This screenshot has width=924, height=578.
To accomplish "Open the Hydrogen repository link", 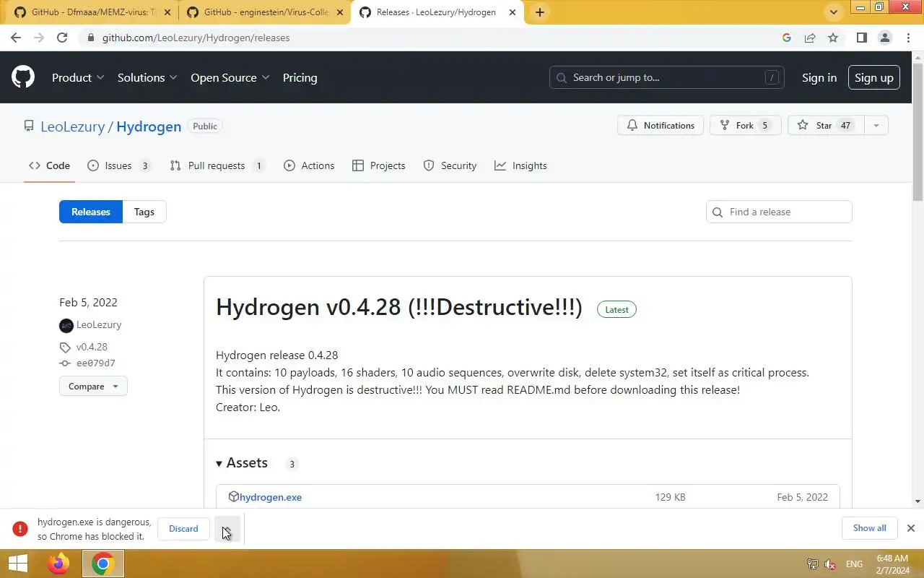I will click(149, 126).
